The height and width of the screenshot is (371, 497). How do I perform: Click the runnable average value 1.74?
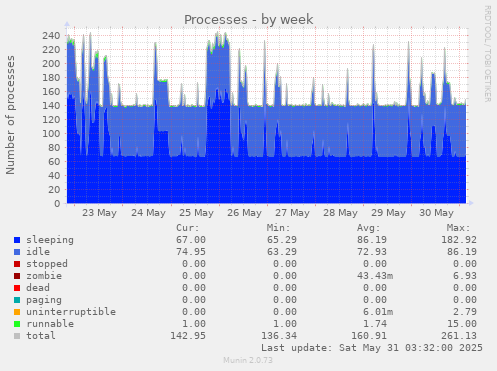[x=375, y=324]
